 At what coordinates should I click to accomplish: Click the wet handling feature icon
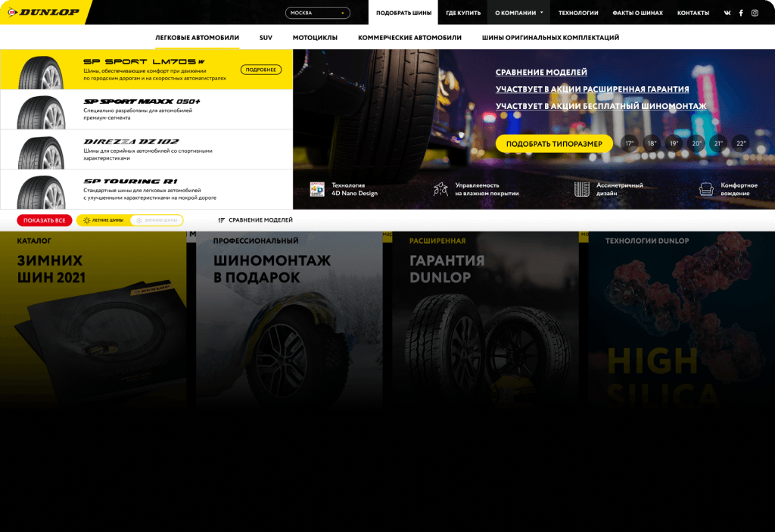pos(440,189)
